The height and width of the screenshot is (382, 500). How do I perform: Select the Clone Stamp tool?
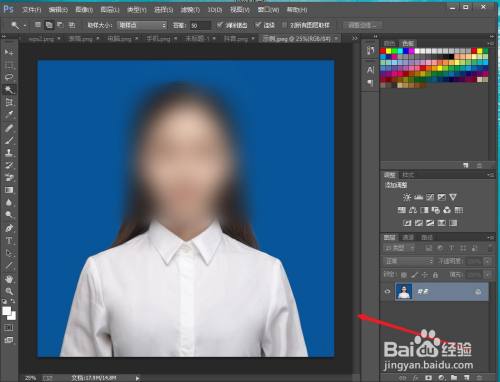9,153
